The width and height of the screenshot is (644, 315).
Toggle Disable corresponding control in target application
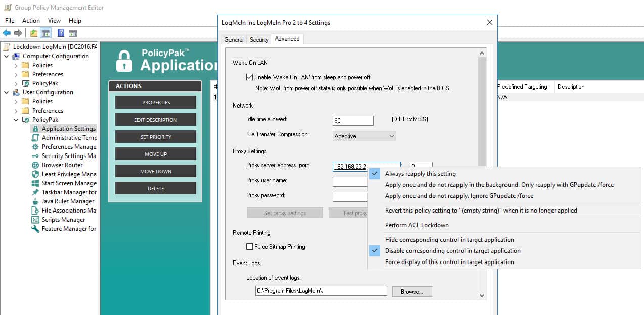coord(504,251)
